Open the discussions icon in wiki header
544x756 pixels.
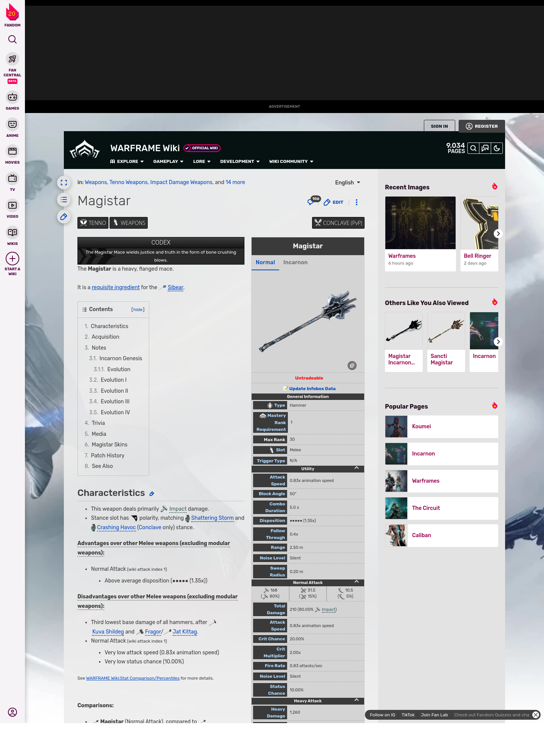485,148
